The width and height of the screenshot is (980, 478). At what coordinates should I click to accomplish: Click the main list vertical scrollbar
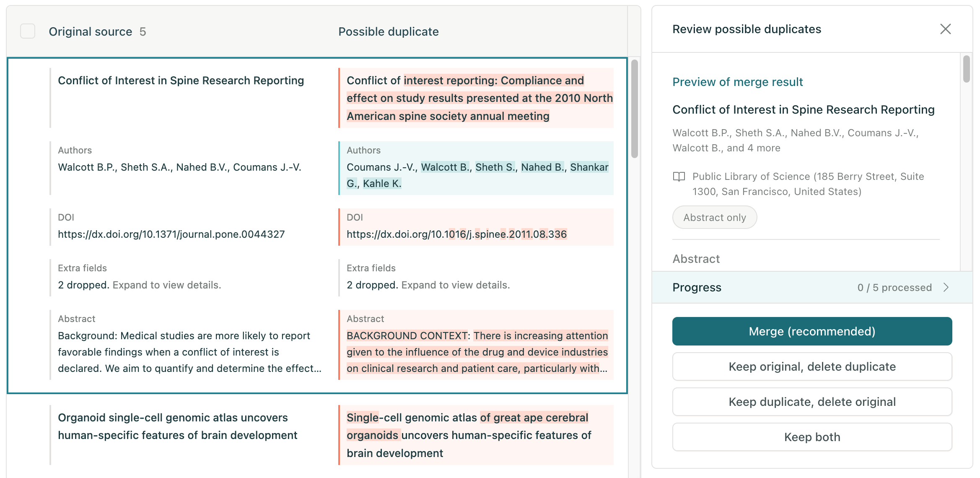[635, 109]
